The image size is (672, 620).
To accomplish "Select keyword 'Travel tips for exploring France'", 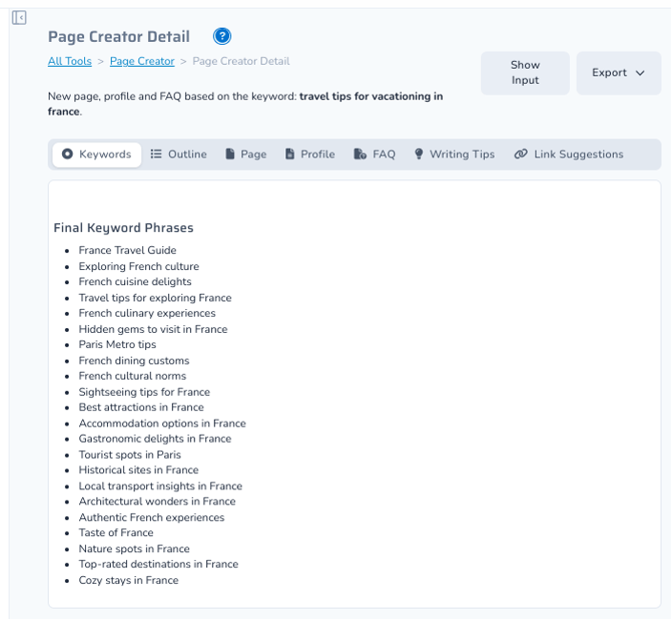I will tap(156, 298).
